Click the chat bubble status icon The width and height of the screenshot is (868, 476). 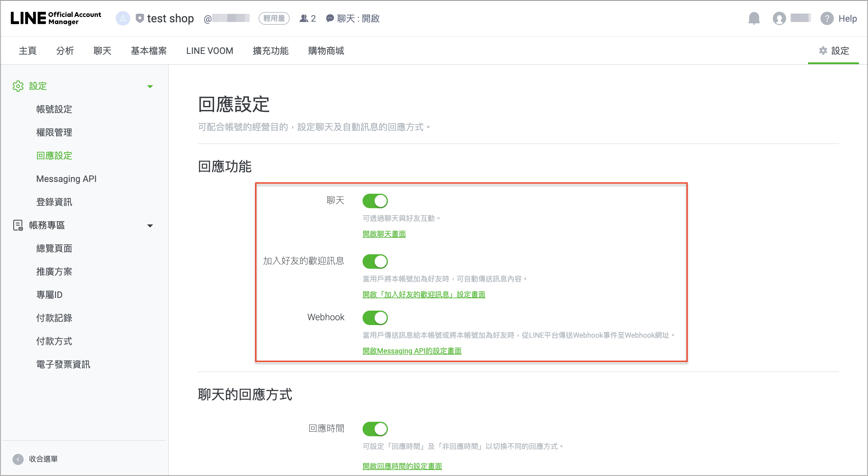click(x=330, y=19)
